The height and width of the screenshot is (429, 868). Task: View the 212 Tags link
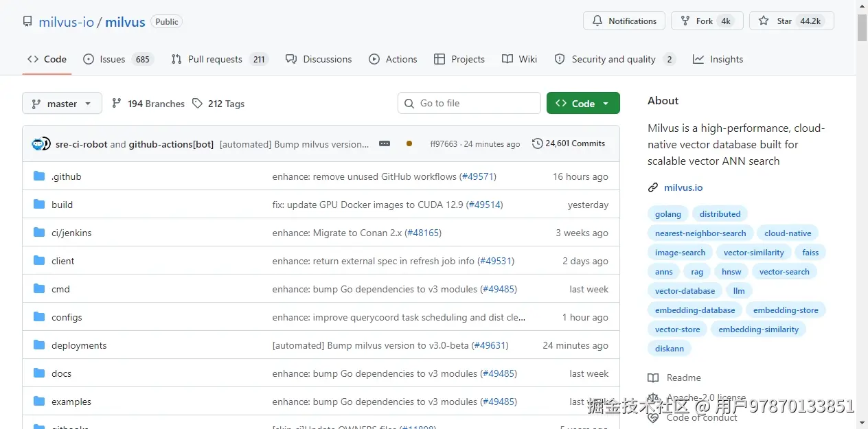click(x=218, y=104)
